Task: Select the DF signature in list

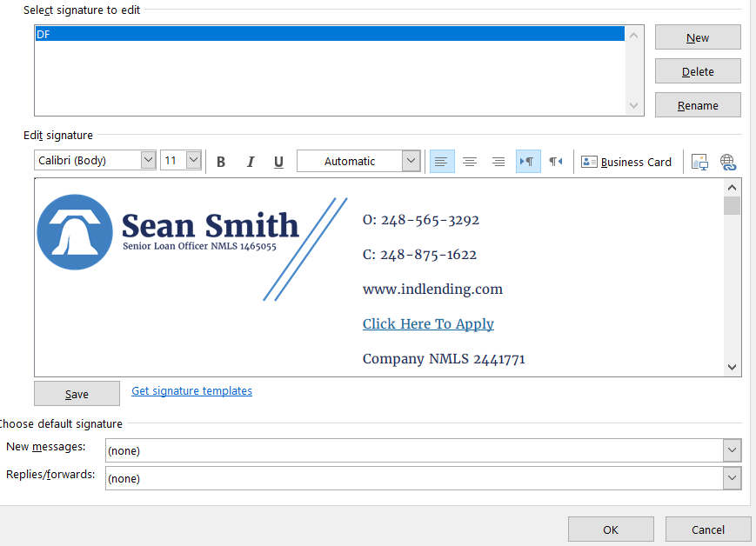Action: (330, 34)
